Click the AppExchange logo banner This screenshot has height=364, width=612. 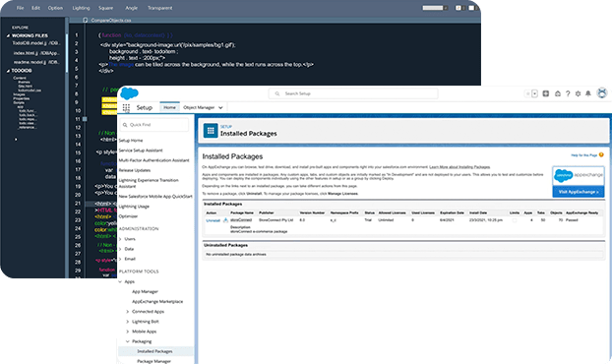click(x=579, y=176)
